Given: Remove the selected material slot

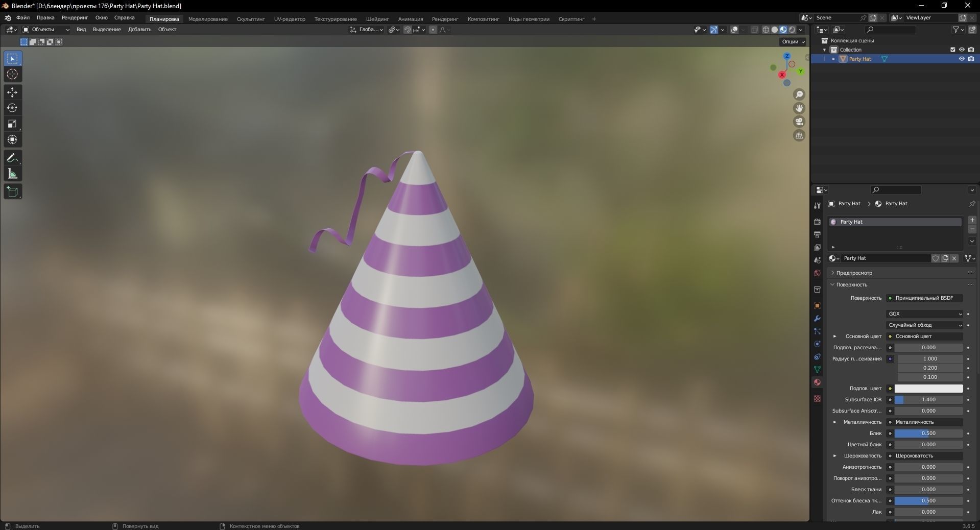Looking at the screenshot, I should click(972, 229).
